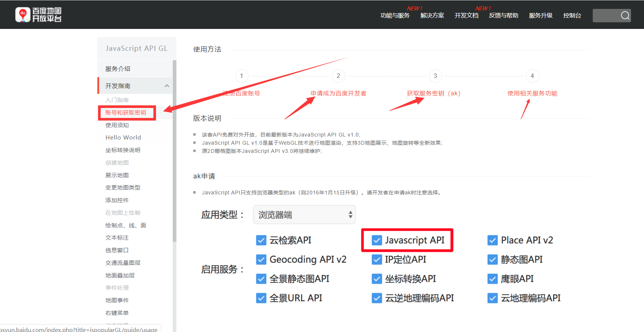Click 获取服务密钥（ak）step link
The image size is (644, 332).
tap(433, 93)
